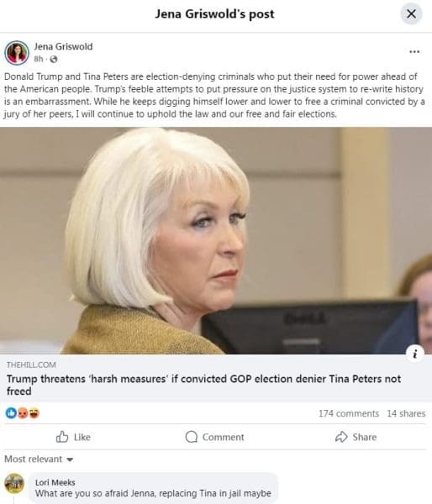432x504 pixels.
Task: Click the Comment button
Action: pos(214,437)
